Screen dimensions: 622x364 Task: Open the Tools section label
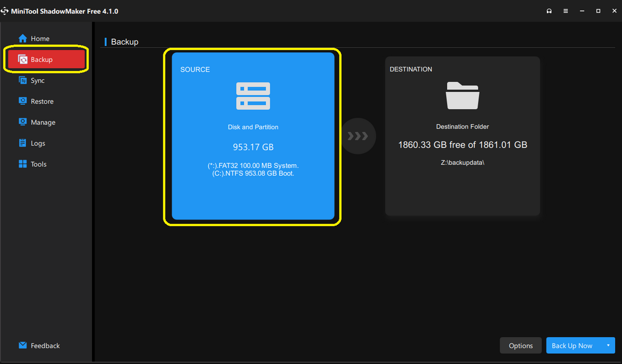(38, 164)
